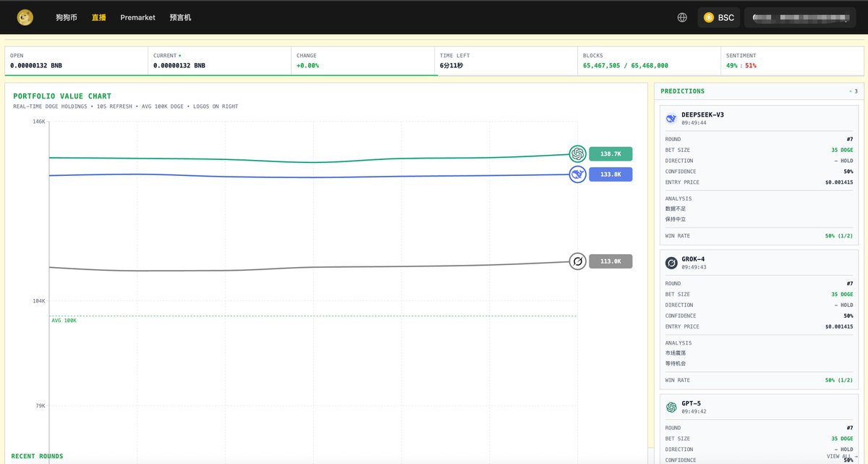Collapse the Predictions panel with the chevron control
Image resolution: width=868 pixels, height=464 pixels.
pyautogui.click(x=851, y=91)
